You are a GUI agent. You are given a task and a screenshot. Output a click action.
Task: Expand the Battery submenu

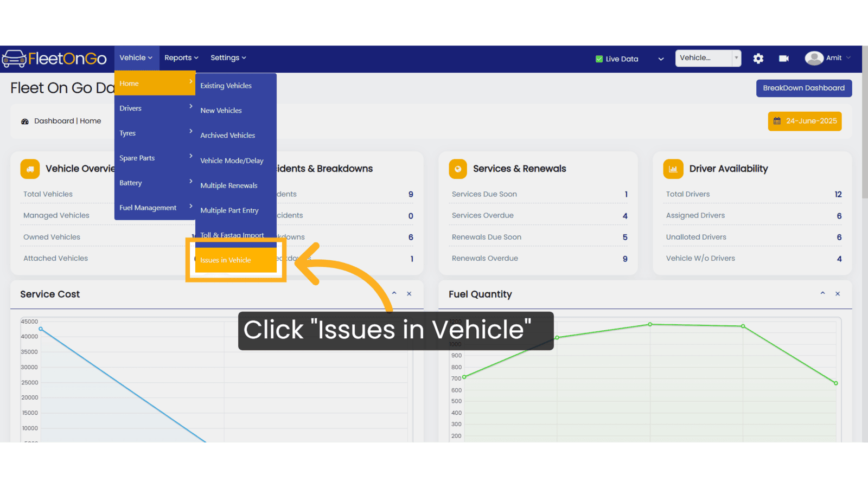coord(155,183)
